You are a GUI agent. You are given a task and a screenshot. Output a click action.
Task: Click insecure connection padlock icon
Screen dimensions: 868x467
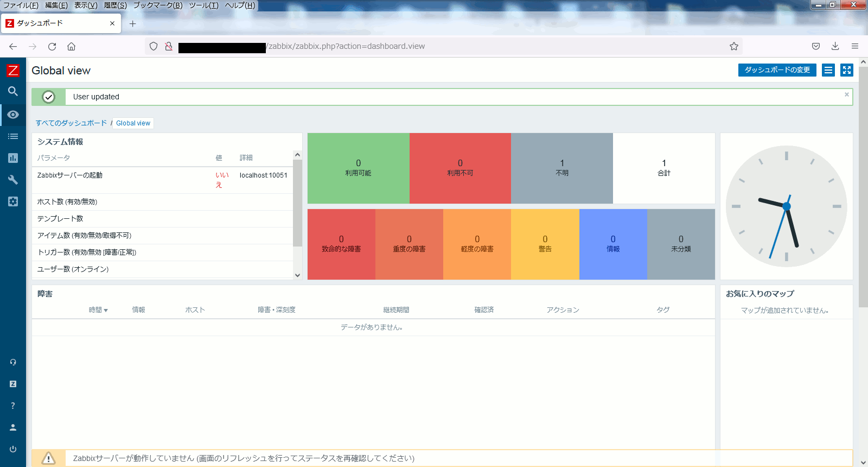169,46
